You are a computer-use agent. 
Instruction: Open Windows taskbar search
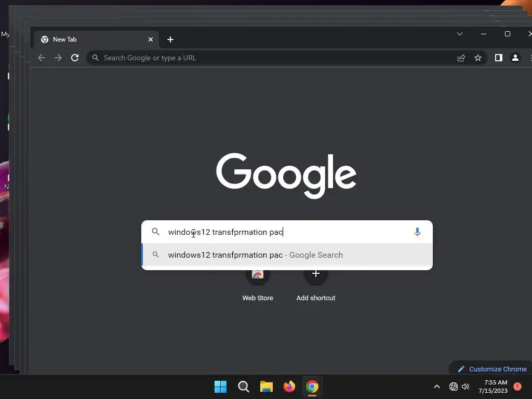[243, 387]
